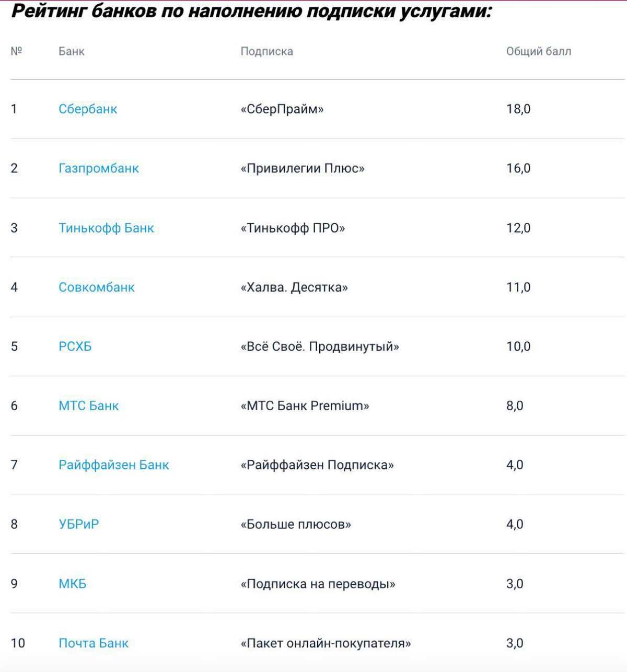Viewport: 627px width, 672px height.
Task: Click the rating table heading text
Action: (x=251, y=11)
